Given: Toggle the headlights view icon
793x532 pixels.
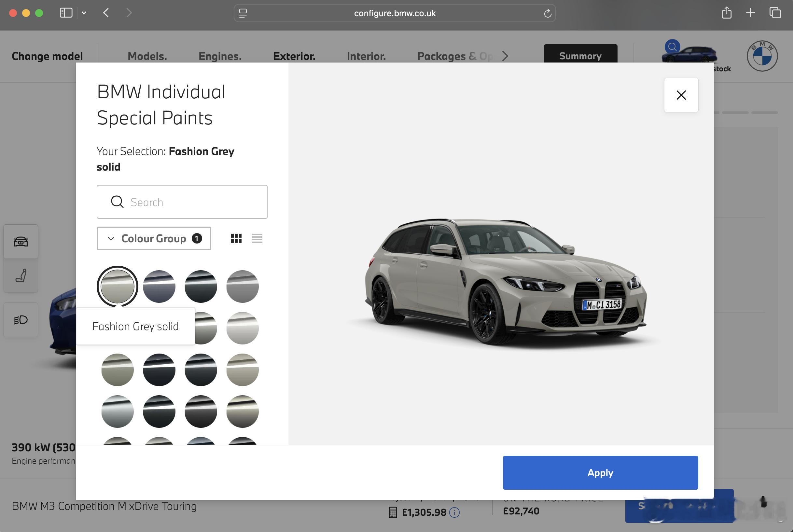Looking at the screenshot, I should 21,320.
